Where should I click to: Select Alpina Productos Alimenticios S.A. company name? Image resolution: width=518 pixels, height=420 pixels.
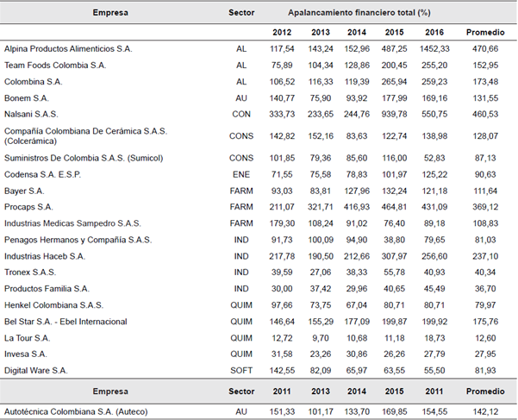click(64, 49)
